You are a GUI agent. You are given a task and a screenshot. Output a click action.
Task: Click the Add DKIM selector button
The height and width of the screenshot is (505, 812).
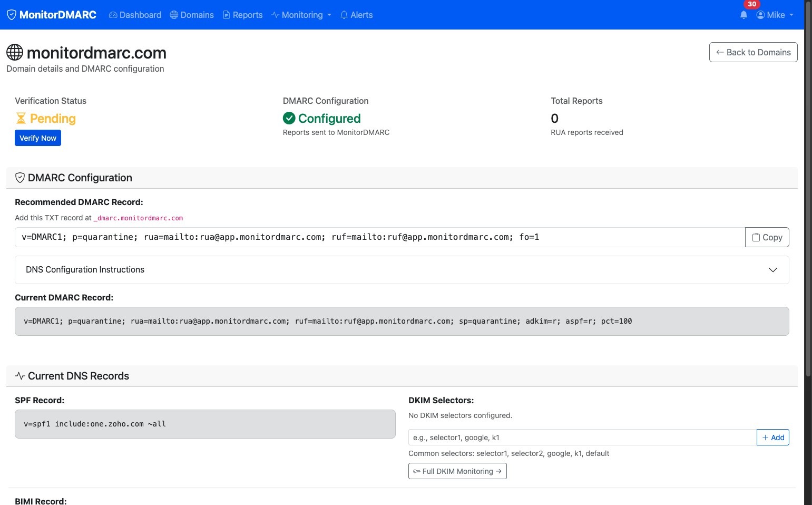coord(773,438)
